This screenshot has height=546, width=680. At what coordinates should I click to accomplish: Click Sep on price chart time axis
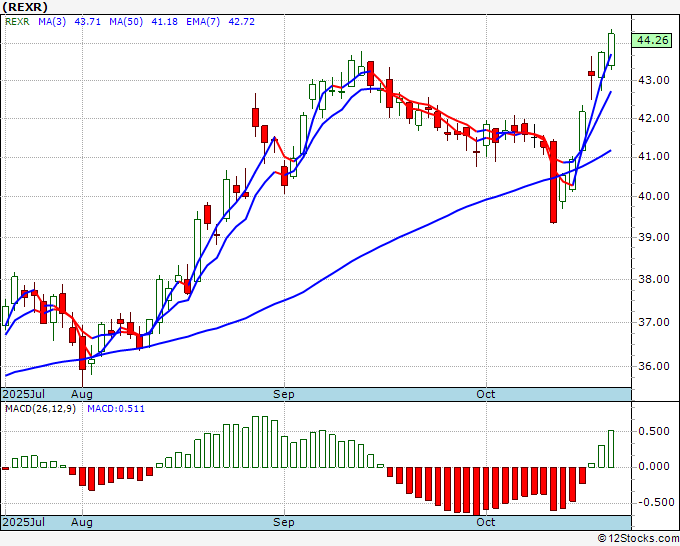(284, 394)
